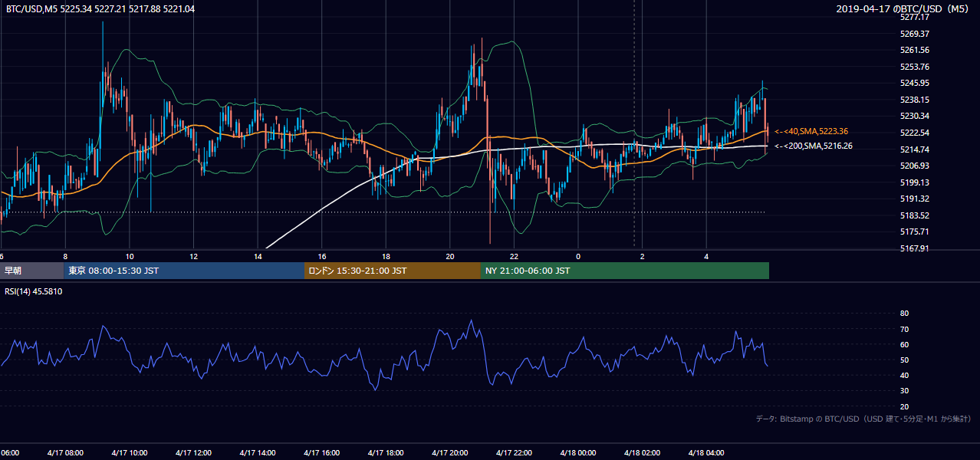
Task: Click the RSI(14) 45.5810 indicator label
Action: tap(34, 291)
